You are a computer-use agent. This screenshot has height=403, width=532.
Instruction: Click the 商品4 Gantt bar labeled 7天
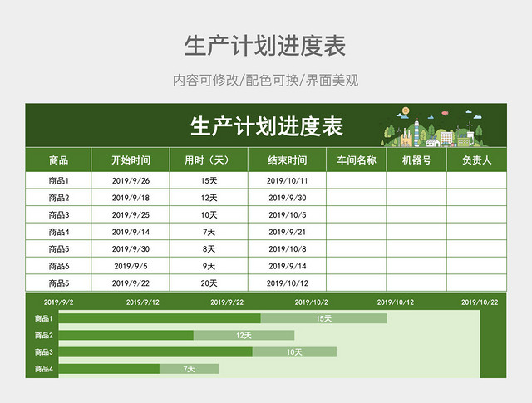click(x=189, y=369)
